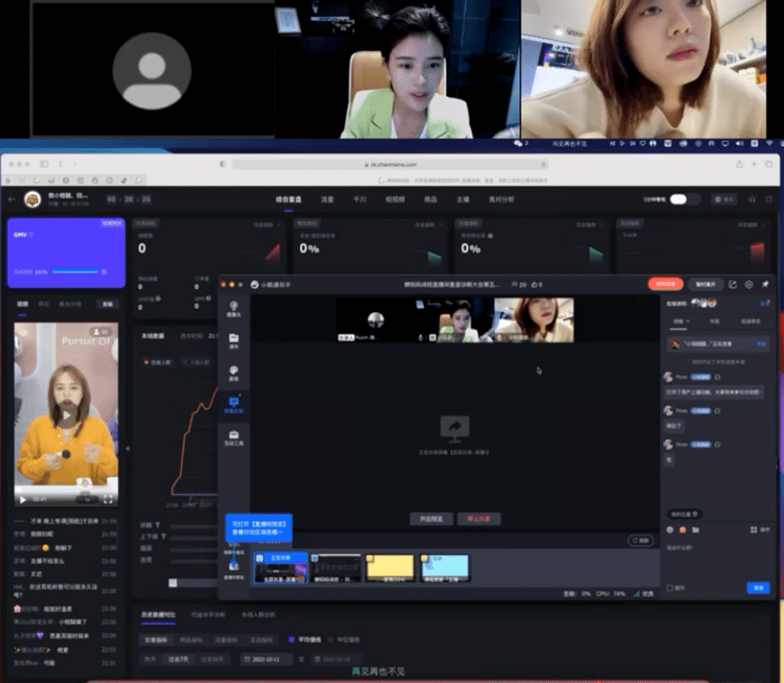This screenshot has width=784, height=683.
Task: Click the small play button under video
Action: [23, 499]
